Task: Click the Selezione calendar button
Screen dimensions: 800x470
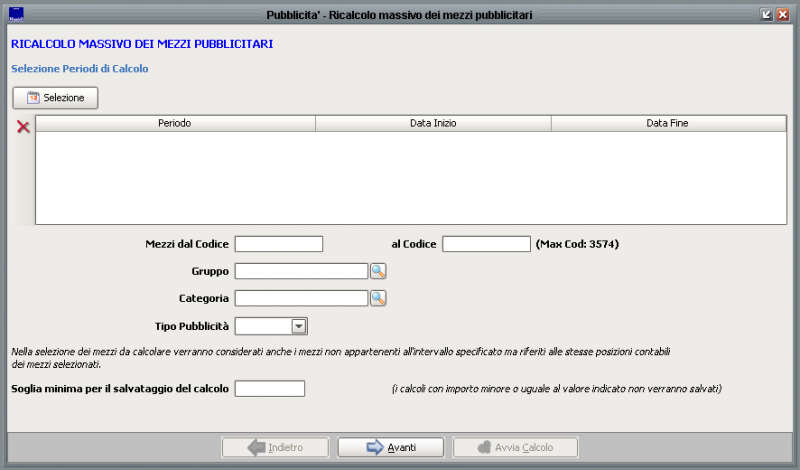Action: 55,97
